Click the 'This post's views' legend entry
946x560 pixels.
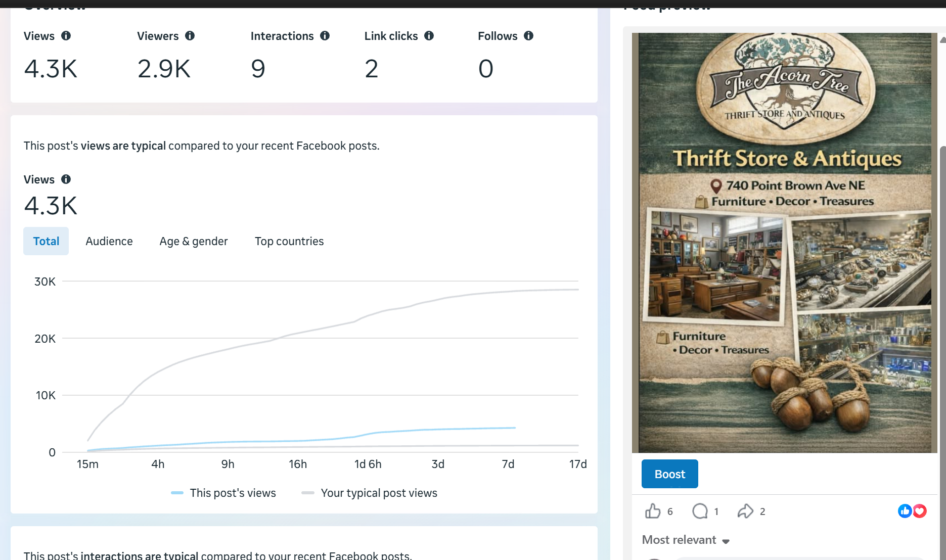point(223,493)
